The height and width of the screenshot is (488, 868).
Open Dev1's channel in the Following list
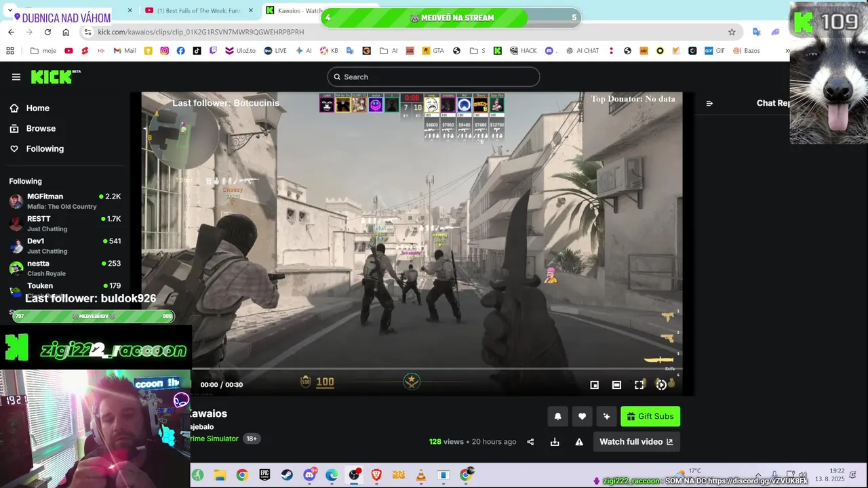[x=65, y=245]
